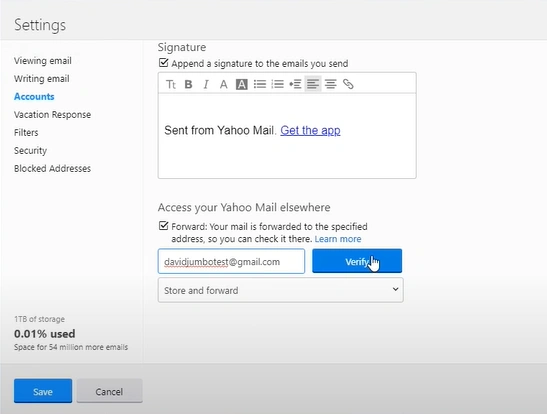Cancel settings changes

(109, 391)
